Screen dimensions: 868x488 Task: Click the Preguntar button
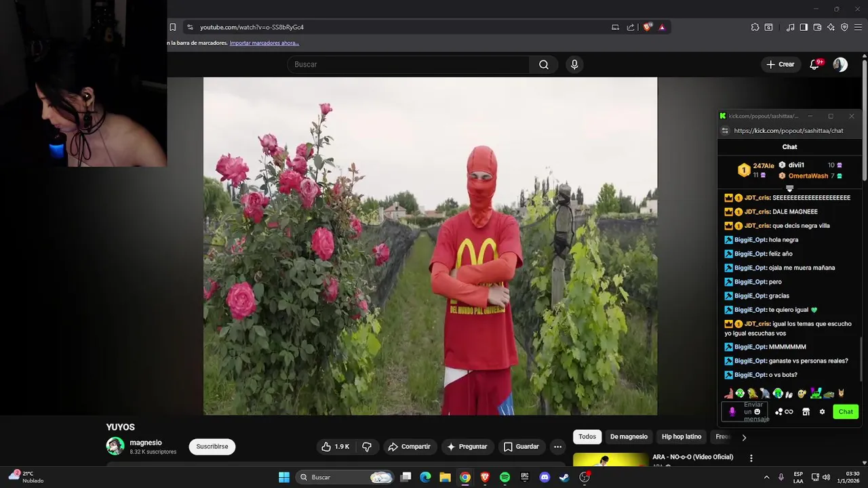[x=467, y=447]
